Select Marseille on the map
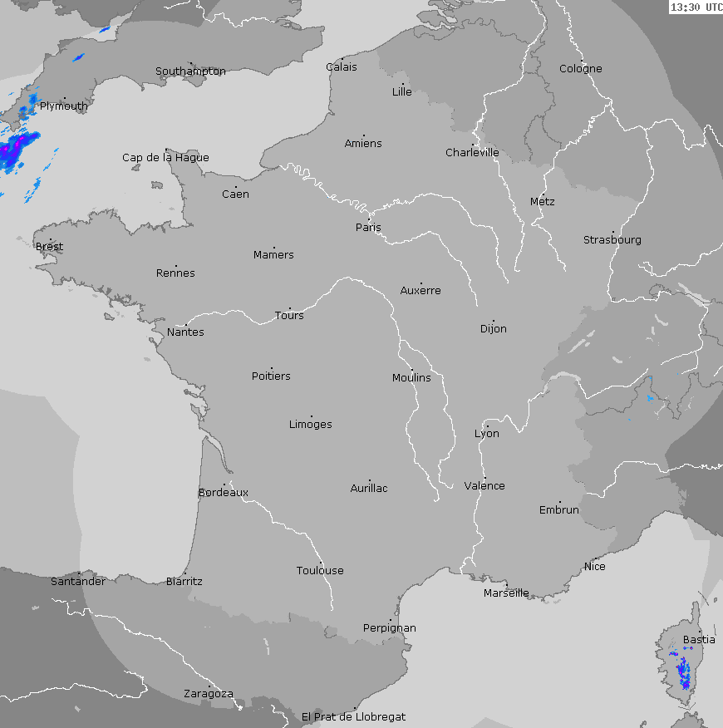Screen dimensions: 723x728 [506, 593]
